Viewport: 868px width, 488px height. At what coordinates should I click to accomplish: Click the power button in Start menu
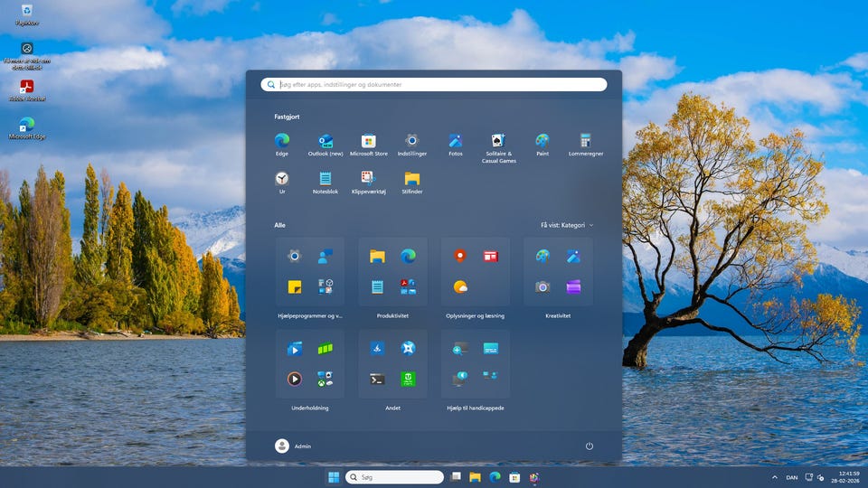click(x=589, y=446)
